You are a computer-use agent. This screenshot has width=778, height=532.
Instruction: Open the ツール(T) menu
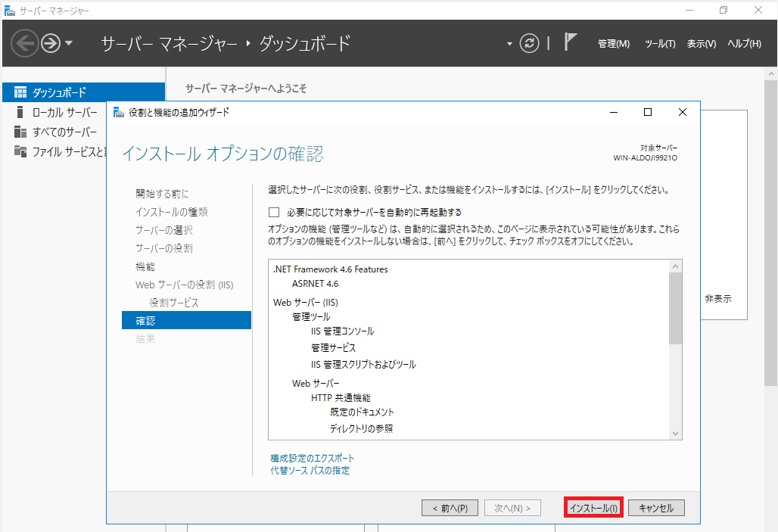pyautogui.click(x=660, y=44)
